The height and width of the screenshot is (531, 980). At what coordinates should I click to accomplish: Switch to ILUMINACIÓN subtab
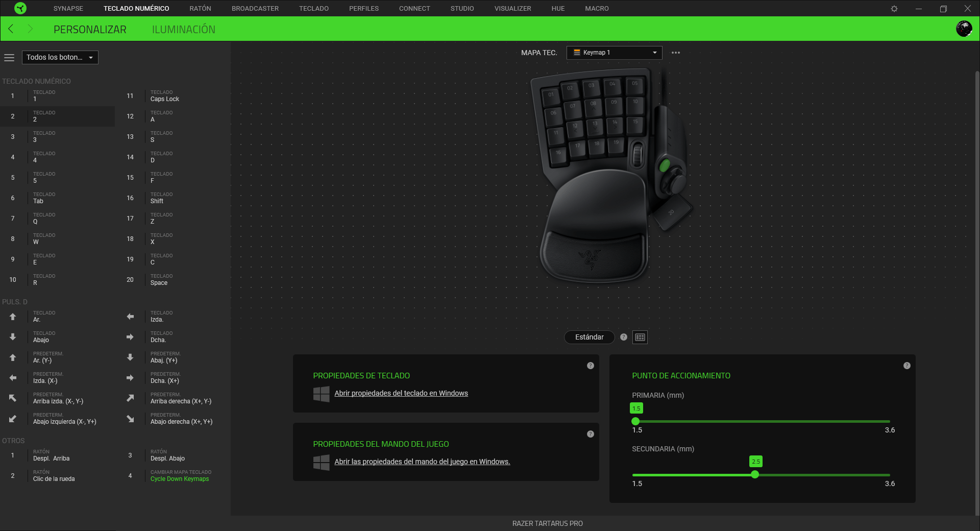click(183, 30)
